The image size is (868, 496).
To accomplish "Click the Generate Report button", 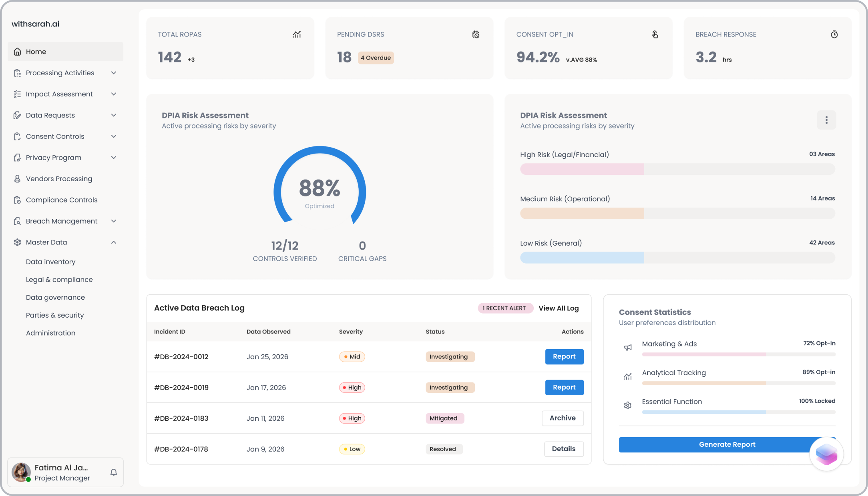I will tap(727, 444).
